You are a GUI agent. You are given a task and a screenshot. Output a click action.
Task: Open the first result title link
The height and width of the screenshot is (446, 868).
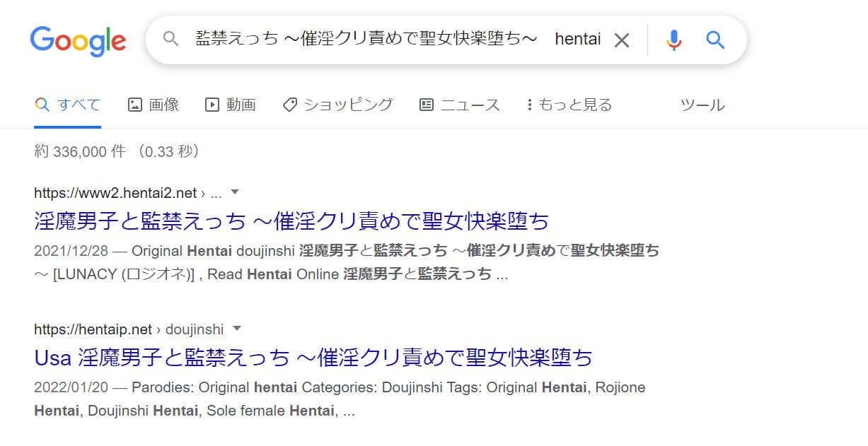(291, 221)
